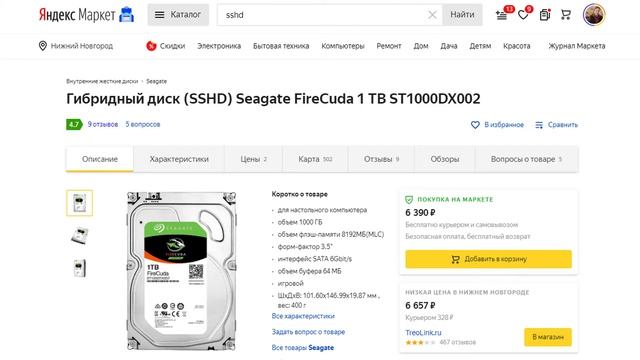The width and height of the screenshot is (640, 360).
Task: Clear the search field with X icon
Action: (x=432, y=15)
